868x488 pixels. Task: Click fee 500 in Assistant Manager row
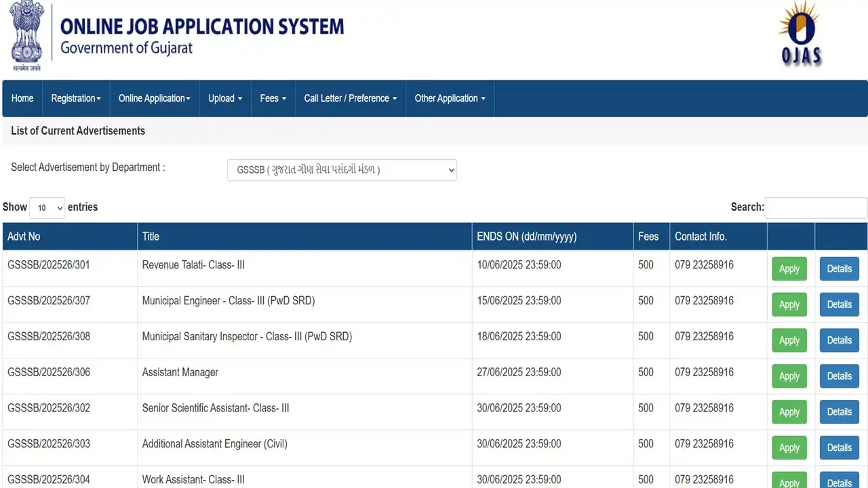coord(646,373)
